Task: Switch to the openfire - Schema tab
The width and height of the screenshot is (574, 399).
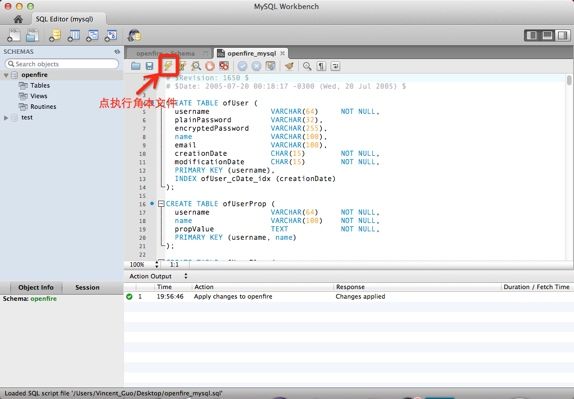Action: pyautogui.click(x=165, y=53)
